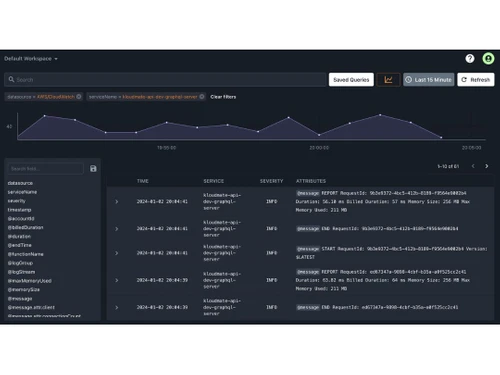Viewport: 500px width, 375px height.
Task: Select the @logGroup field
Action: [20, 263]
